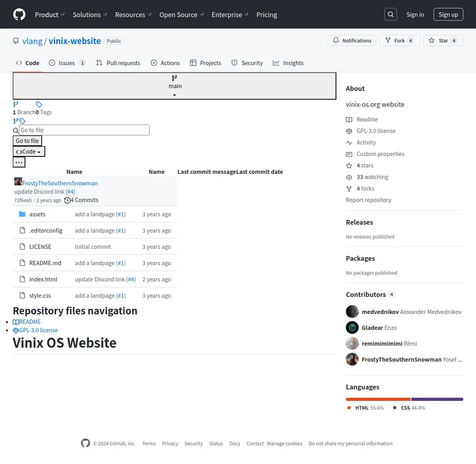Click the Sign in link

click(x=415, y=14)
